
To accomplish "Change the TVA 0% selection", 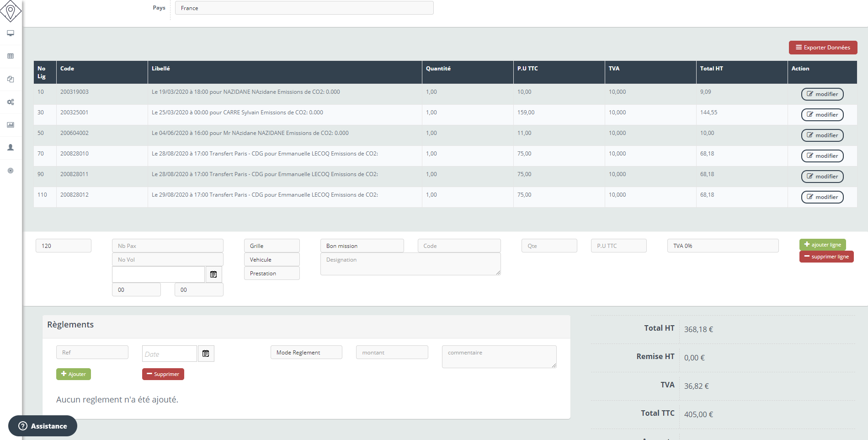I will click(723, 246).
